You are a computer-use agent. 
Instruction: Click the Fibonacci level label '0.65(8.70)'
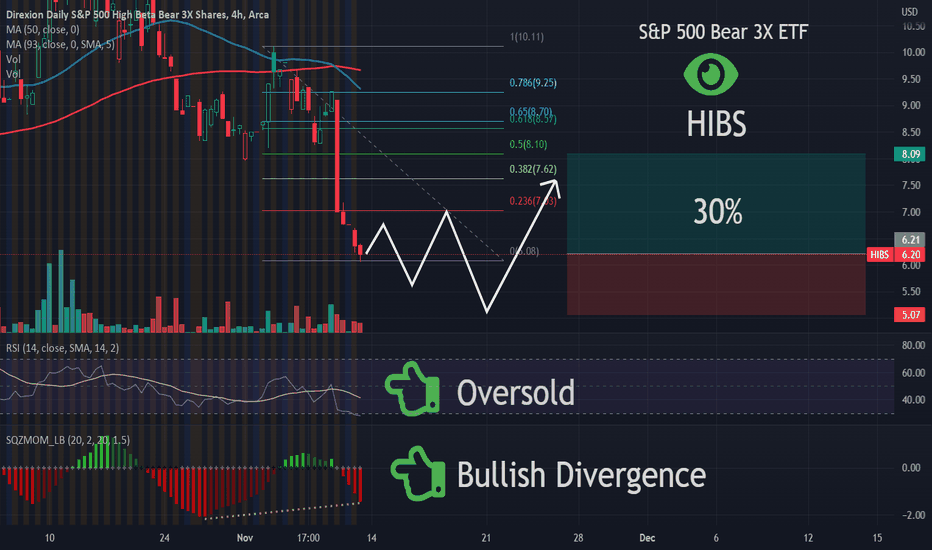click(x=530, y=111)
